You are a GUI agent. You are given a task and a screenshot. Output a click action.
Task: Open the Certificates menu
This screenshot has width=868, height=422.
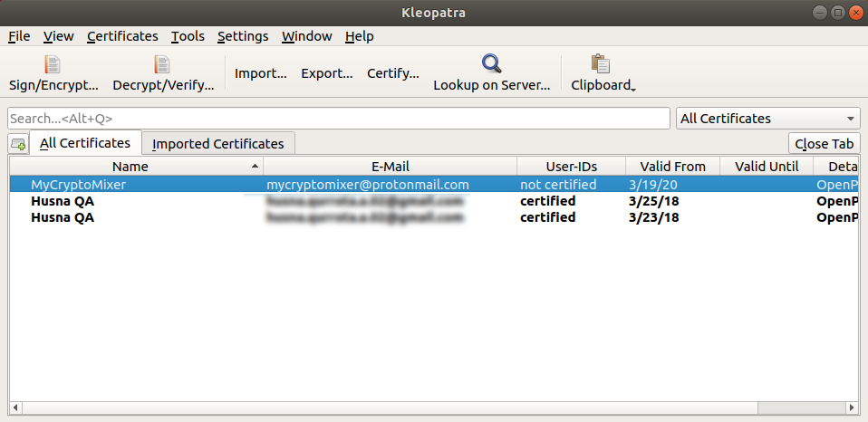[122, 36]
